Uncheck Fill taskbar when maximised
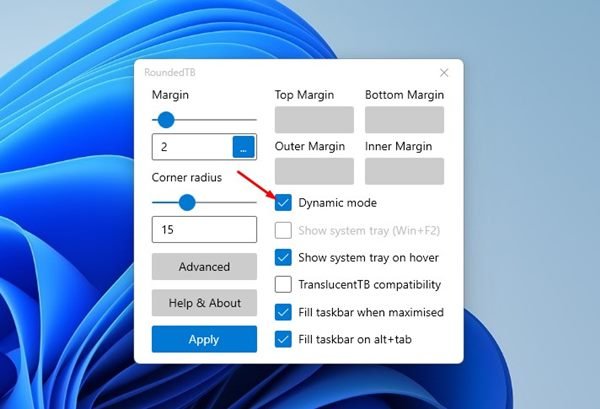Screen dimensions: 600x409 tap(283, 311)
